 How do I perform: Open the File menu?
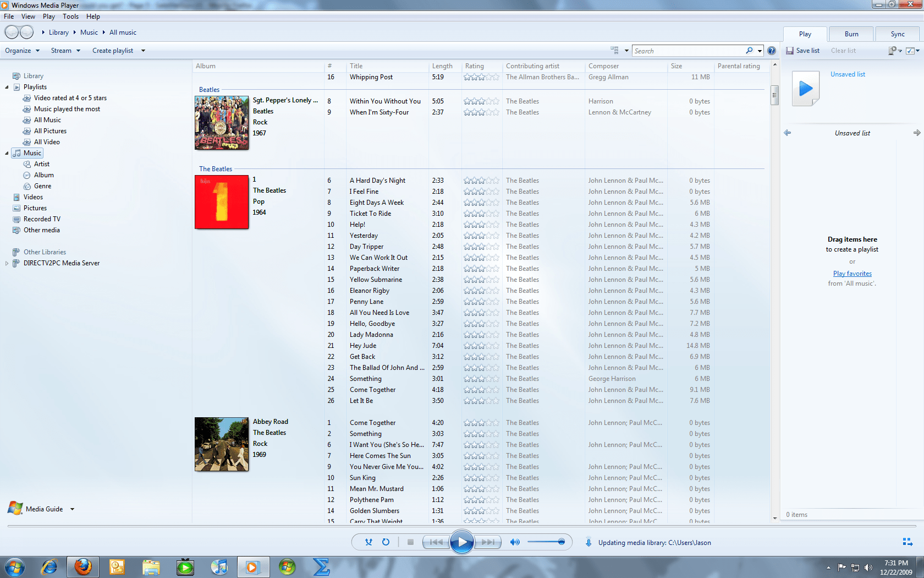click(x=9, y=17)
